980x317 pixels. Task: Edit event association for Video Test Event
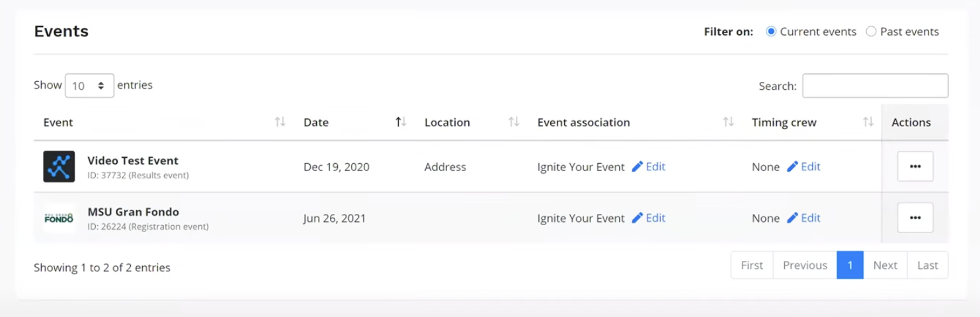649,166
